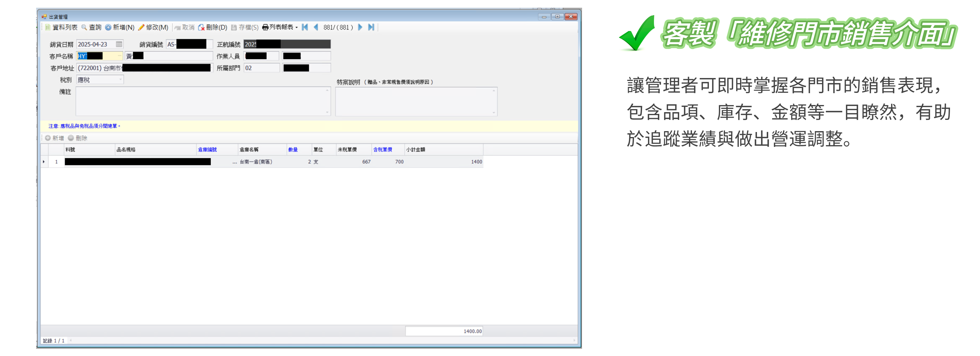Click inside the 備註 remarks text area

[202, 101]
